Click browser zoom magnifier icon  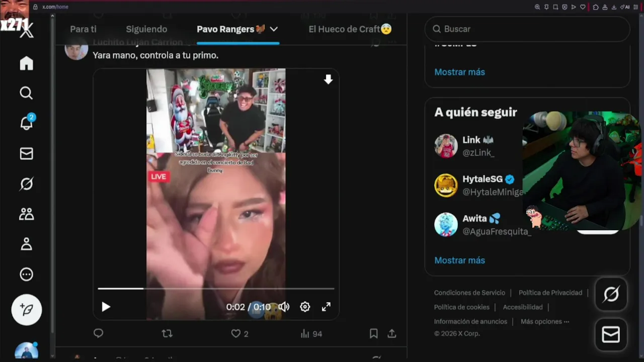click(x=537, y=7)
